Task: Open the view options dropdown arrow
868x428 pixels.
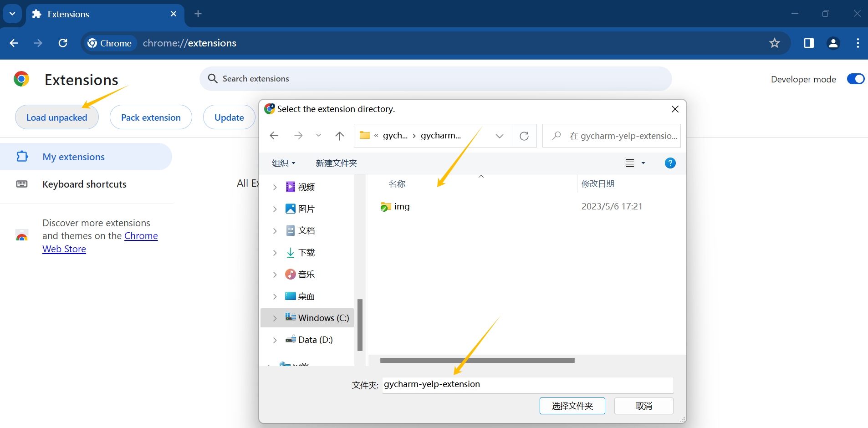Action: (643, 163)
